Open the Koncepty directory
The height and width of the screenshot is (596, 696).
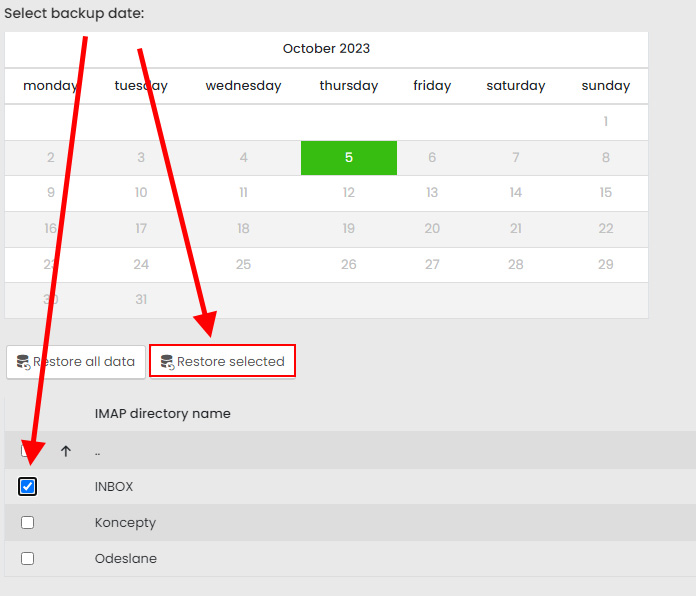coord(125,523)
